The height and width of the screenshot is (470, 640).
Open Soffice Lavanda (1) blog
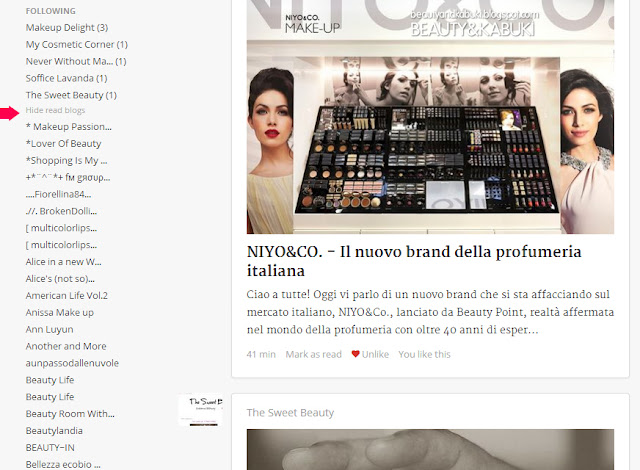(66, 78)
